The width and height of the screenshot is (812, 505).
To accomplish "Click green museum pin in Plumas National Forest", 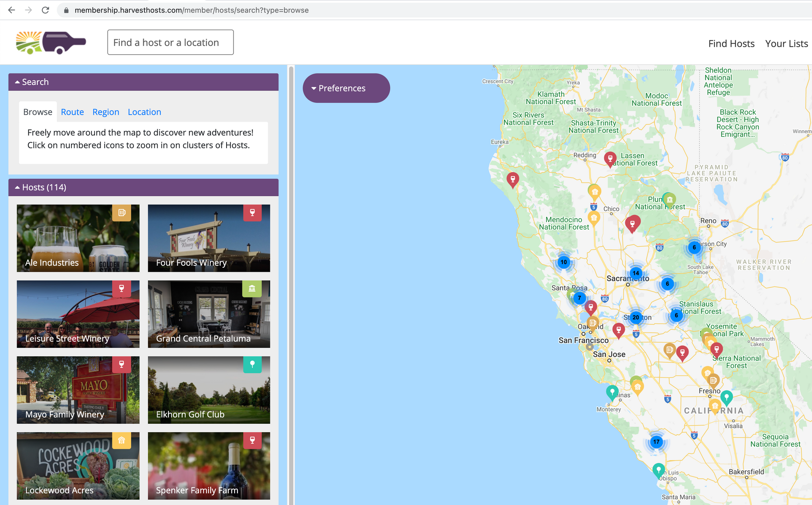I will [669, 199].
